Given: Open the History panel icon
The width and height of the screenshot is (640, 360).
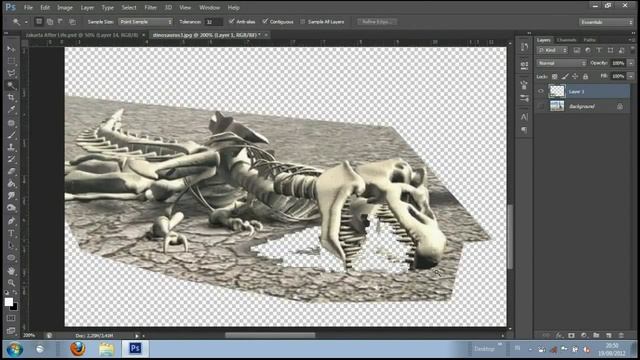Looking at the screenshot, I should (x=524, y=47).
